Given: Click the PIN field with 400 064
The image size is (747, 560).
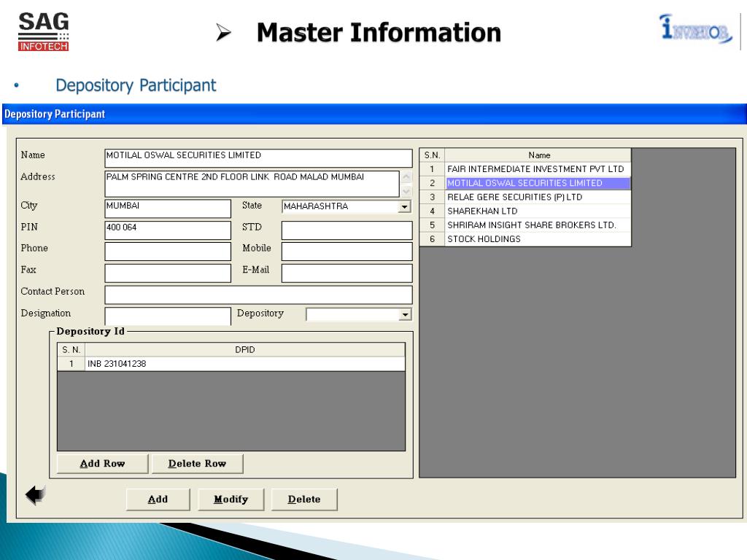Looking at the screenshot, I should click(x=168, y=230).
